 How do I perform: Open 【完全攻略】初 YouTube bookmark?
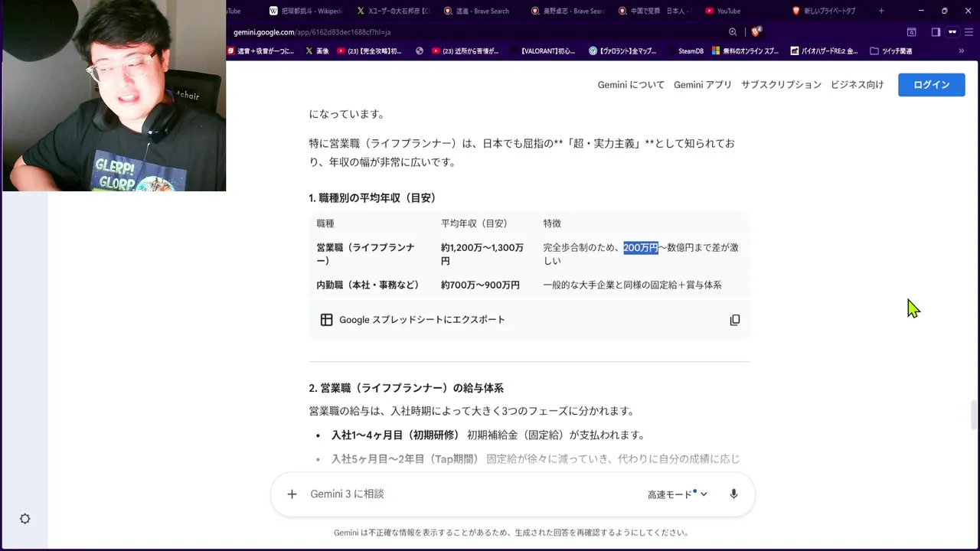click(x=370, y=51)
